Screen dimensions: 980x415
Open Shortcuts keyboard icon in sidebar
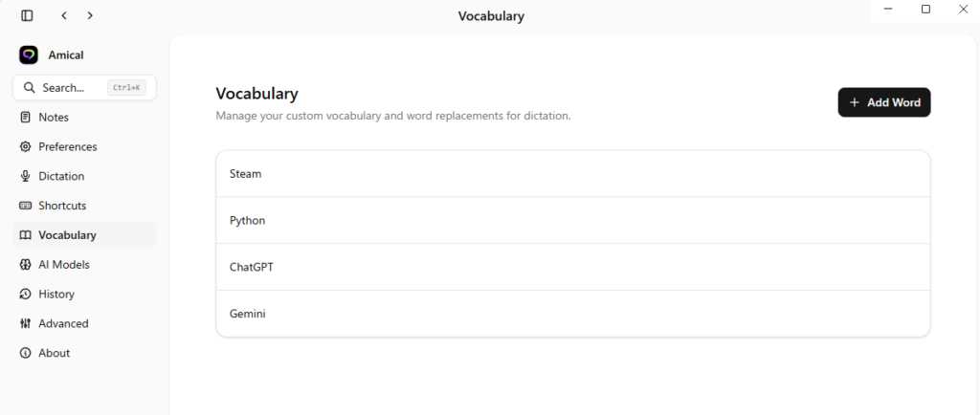(26, 206)
